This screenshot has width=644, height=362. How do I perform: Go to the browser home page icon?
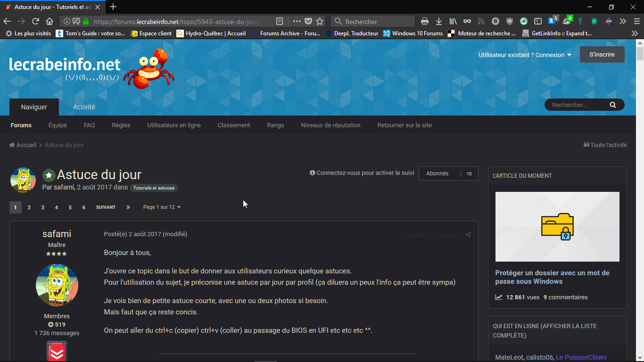click(x=50, y=21)
